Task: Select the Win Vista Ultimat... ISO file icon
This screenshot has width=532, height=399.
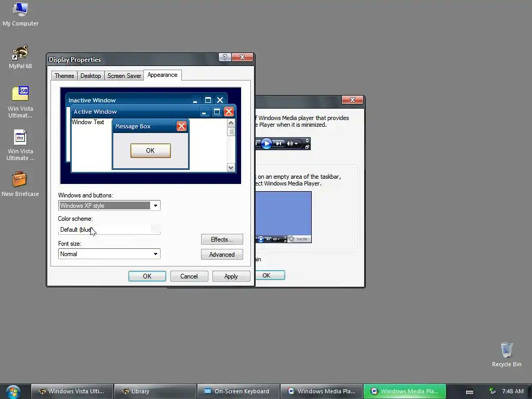Action: 20,102
